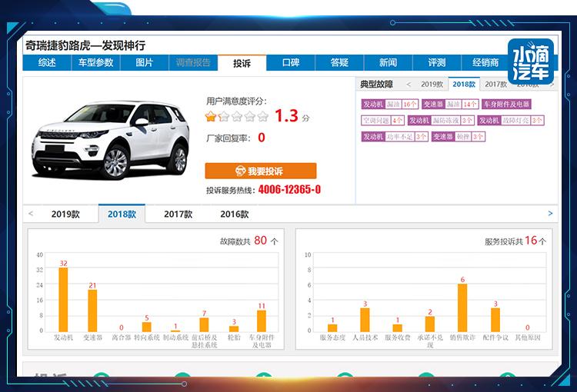Click the title 奇瑞捷豹路虎—发现神行
Image resolution: width=577 pixels, height=392 pixels.
(x=85, y=45)
